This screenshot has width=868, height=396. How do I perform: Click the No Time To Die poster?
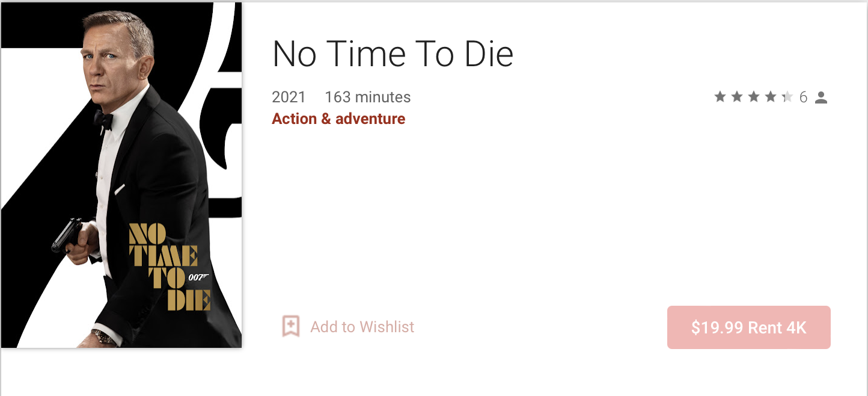(x=120, y=175)
